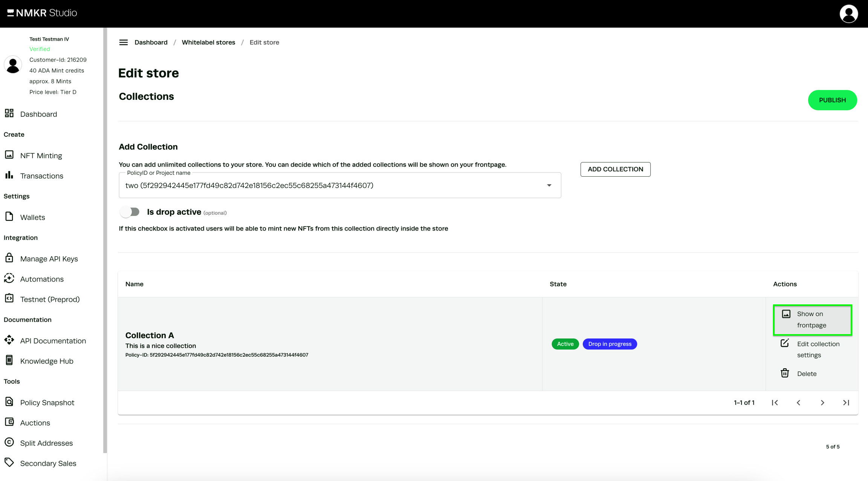
Task: Go to Manage API Keys lock icon
Action: tap(9, 258)
